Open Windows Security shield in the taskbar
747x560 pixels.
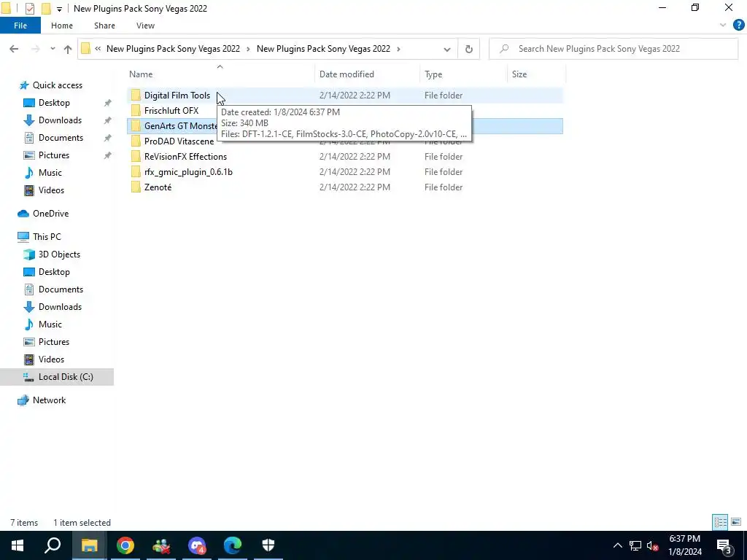tap(268, 545)
